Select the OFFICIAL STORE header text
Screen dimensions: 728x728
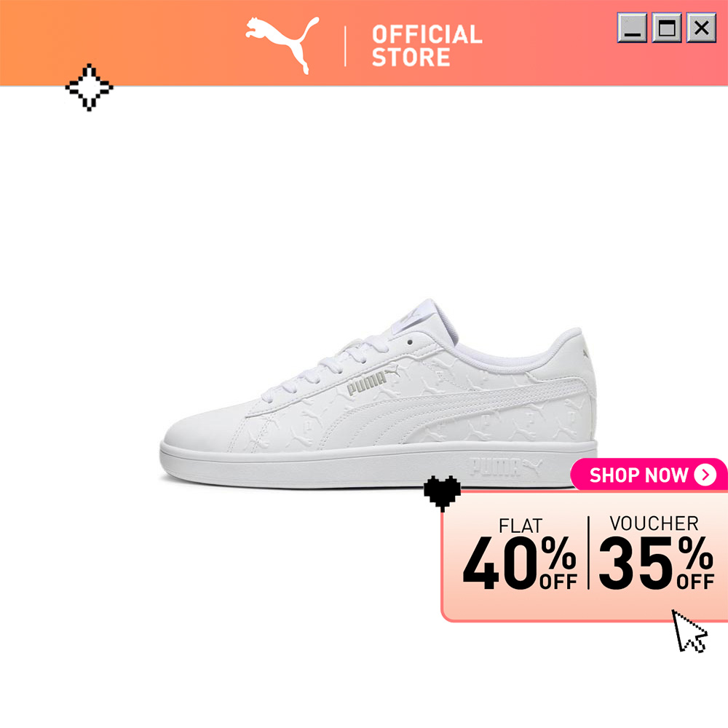(427, 46)
